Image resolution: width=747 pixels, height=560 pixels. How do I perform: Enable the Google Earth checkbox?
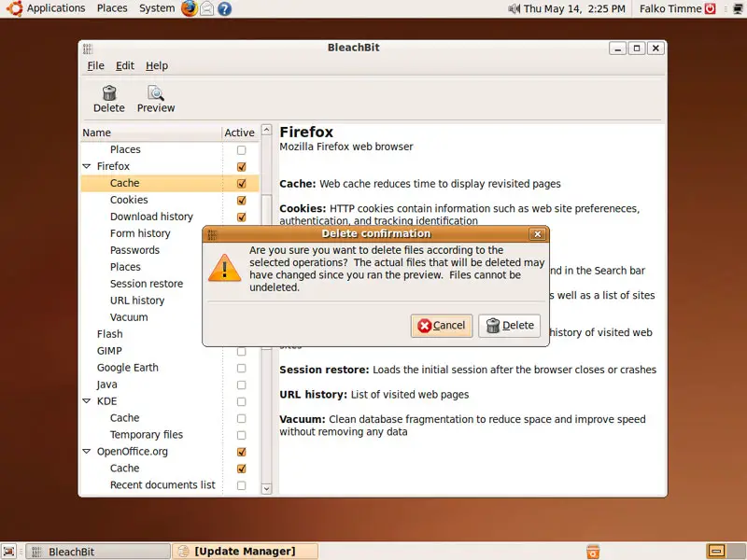pos(242,368)
